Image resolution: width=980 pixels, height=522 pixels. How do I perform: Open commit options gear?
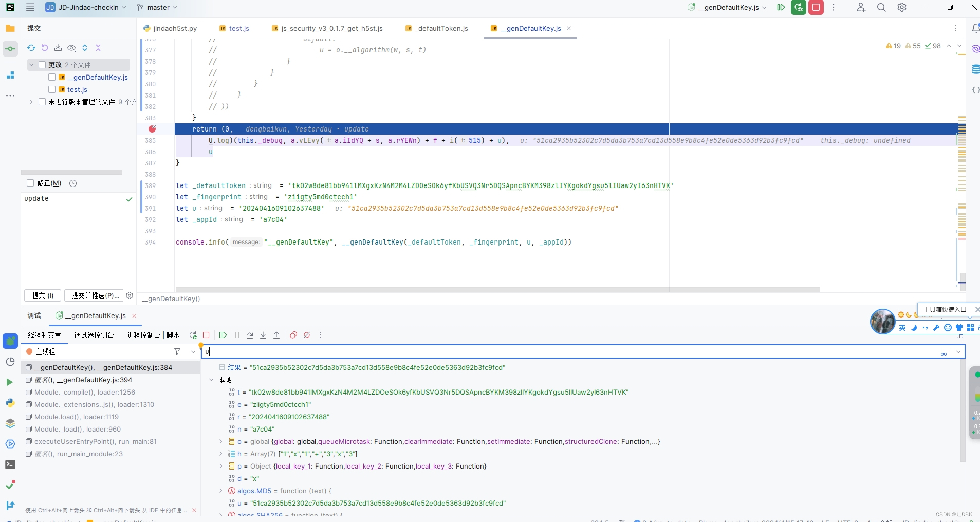pyautogui.click(x=130, y=295)
